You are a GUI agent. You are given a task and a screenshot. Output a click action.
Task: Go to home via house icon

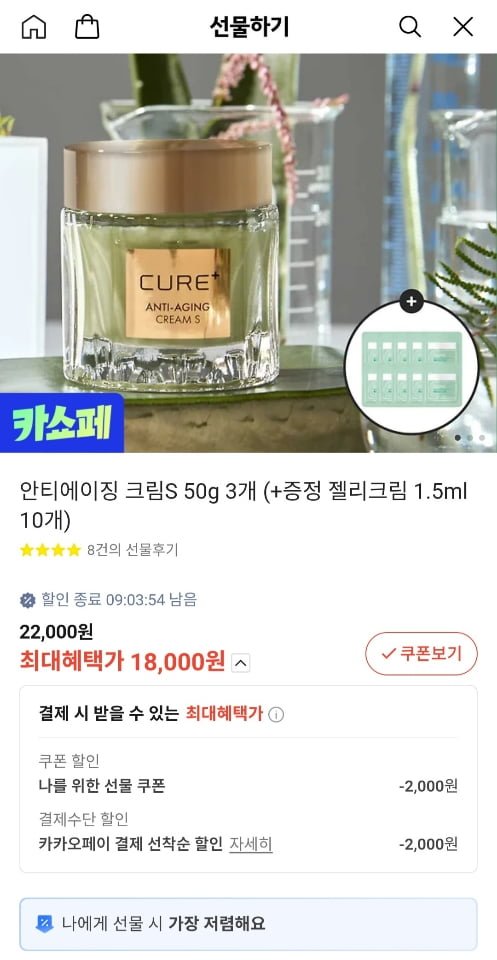(34, 27)
